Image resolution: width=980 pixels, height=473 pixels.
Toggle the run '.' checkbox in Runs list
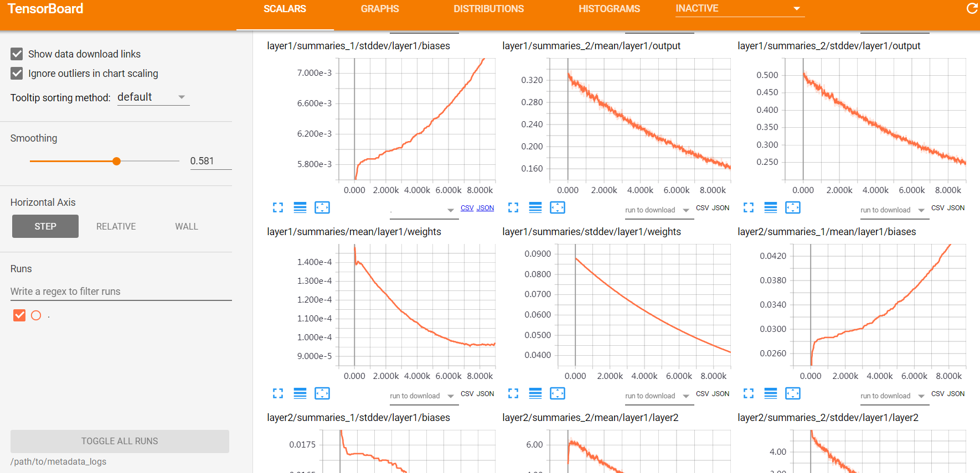(19, 315)
